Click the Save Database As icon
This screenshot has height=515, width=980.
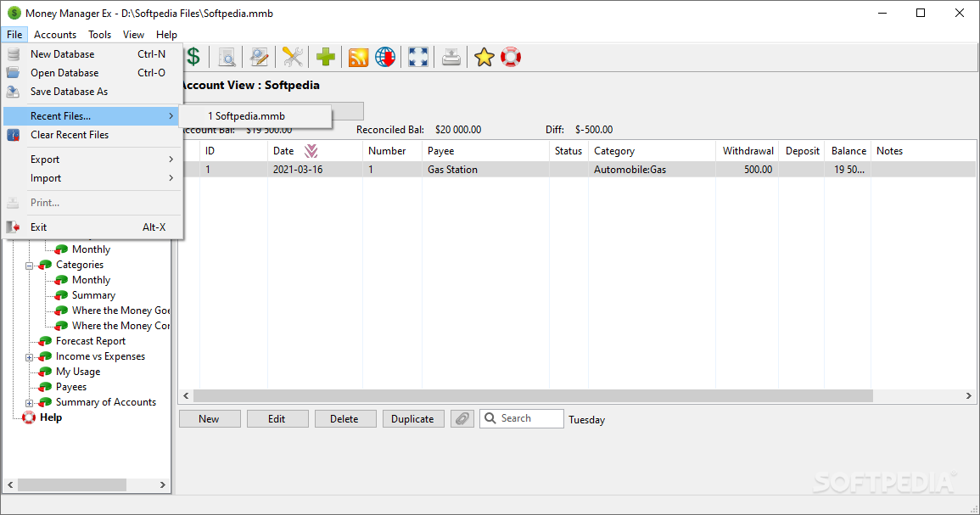pyautogui.click(x=13, y=92)
